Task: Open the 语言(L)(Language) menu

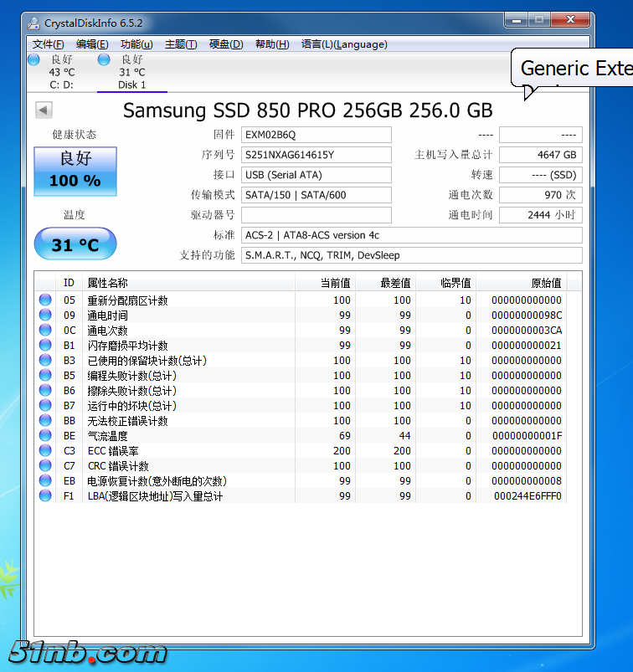Action: pos(344,44)
